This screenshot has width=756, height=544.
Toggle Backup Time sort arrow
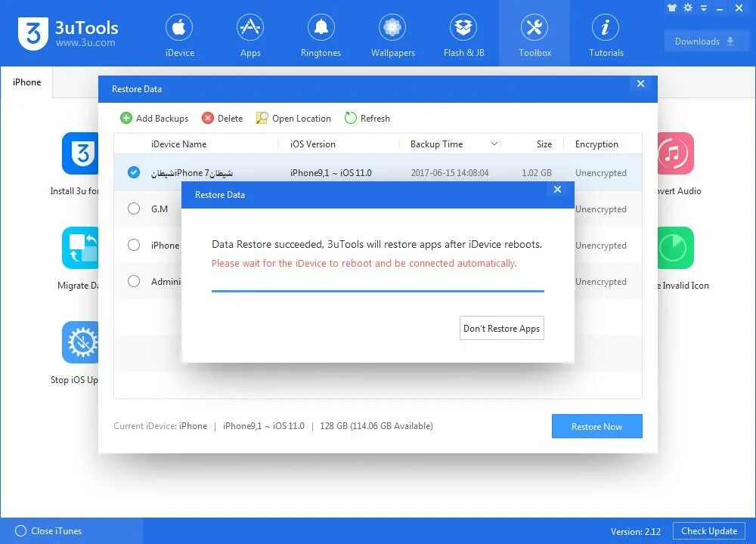click(494, 144)
